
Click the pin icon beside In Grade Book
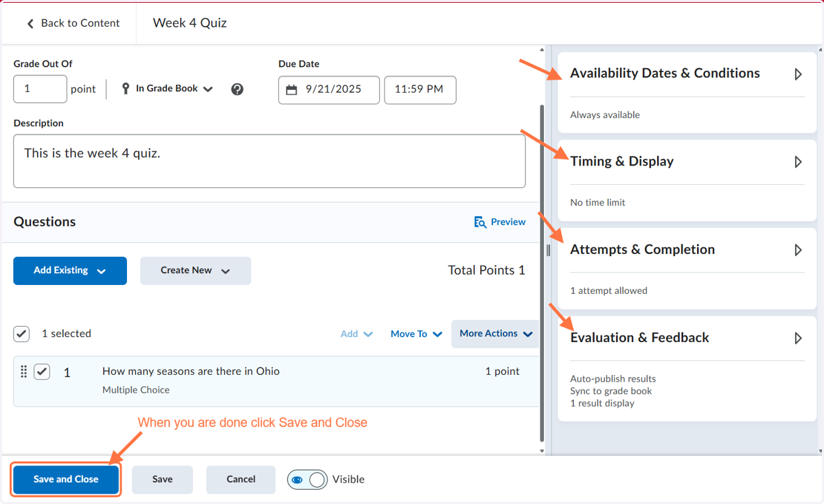[126, 89]
